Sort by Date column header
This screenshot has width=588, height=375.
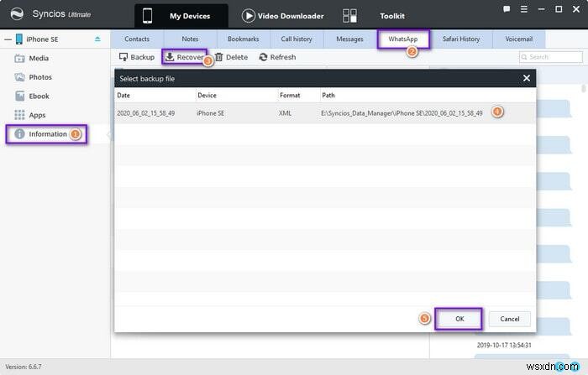[155, 96]
